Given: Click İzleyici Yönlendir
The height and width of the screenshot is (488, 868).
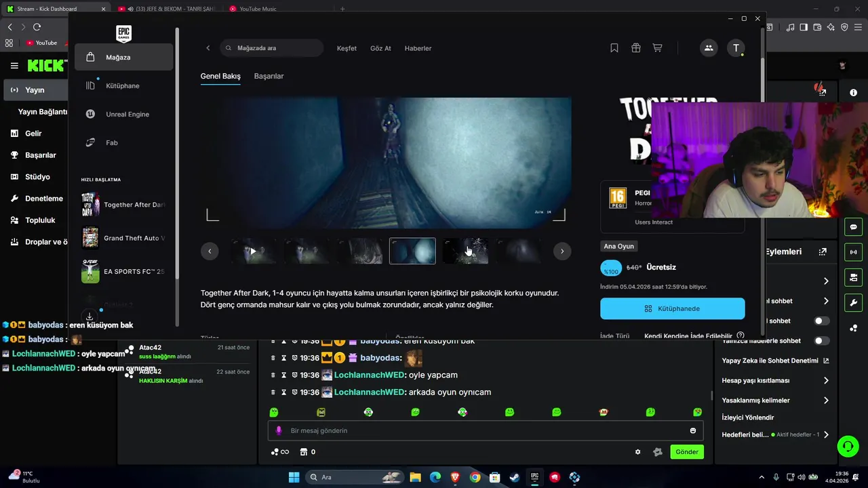Looking at the screenshot, I should pos(748,418).
